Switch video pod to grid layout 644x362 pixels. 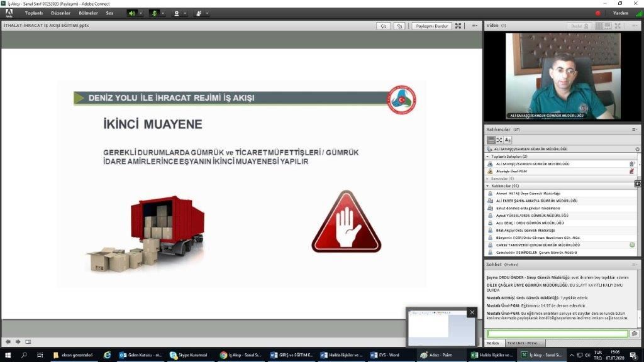click(x=599, y=26)
